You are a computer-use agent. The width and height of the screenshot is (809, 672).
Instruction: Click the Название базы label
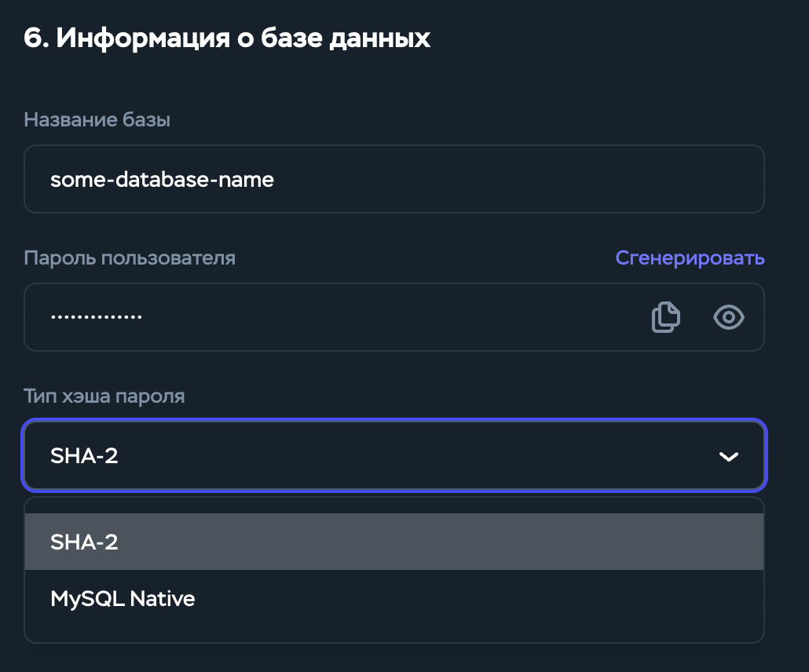click(97, 119)
